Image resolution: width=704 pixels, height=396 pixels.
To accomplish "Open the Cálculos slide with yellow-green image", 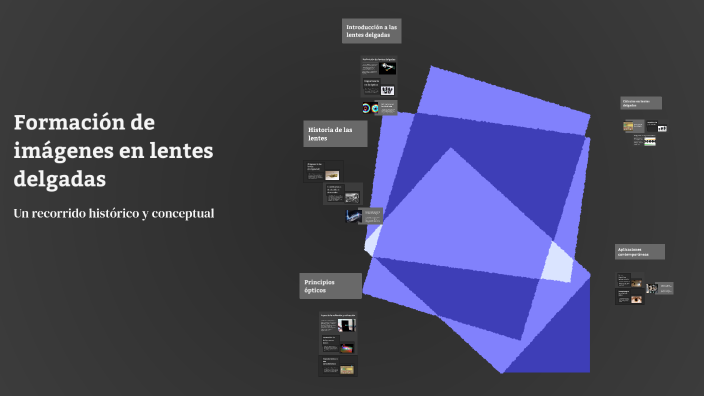I will (x=634, y=126).
